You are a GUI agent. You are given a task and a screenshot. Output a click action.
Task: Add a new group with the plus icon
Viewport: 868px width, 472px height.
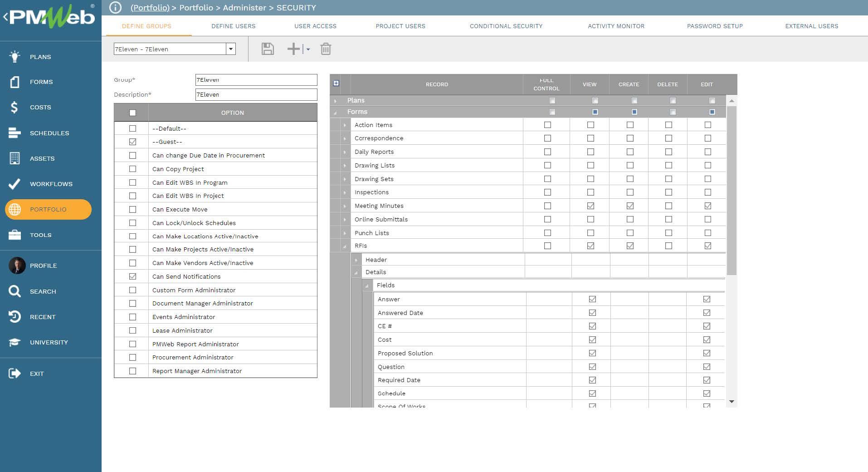(293, 49)
